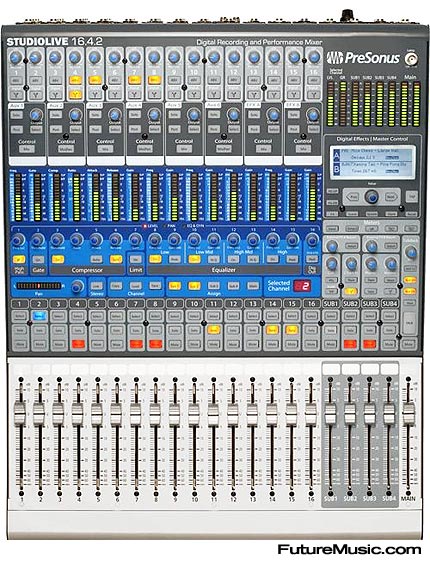
Task: Toggle the Limit On button
Action: tap(136, 259)
